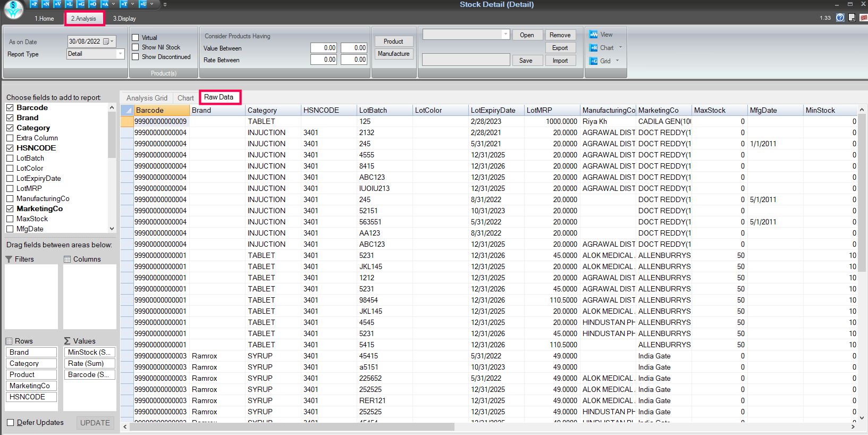Click the data grid vertical scrollbar
The image size is (868, 435).
point(863,264)
